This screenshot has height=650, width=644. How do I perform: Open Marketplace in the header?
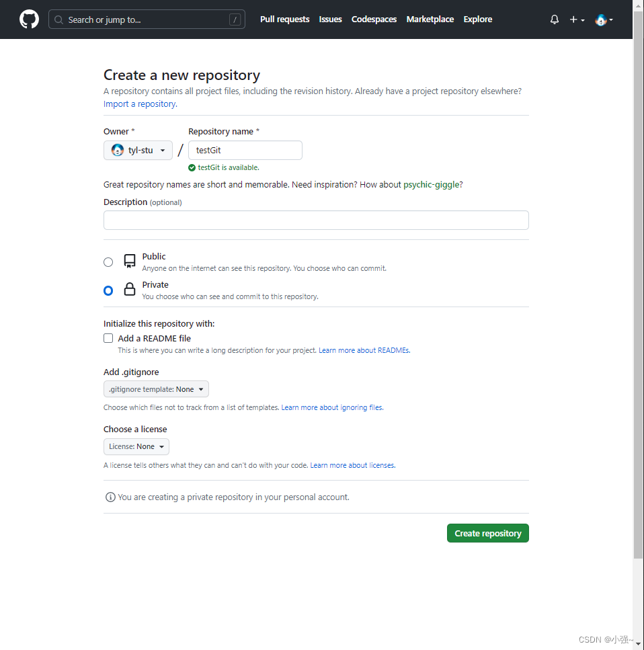[430, 19]
